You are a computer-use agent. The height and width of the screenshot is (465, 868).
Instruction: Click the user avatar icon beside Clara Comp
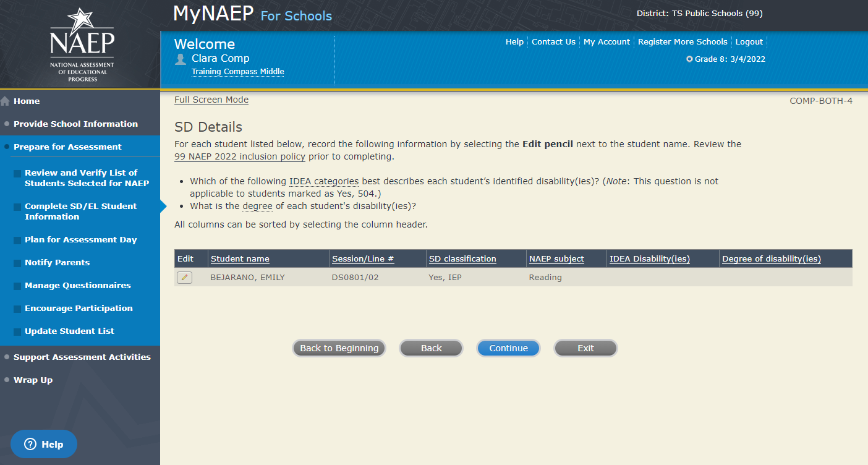pos(181,59)
